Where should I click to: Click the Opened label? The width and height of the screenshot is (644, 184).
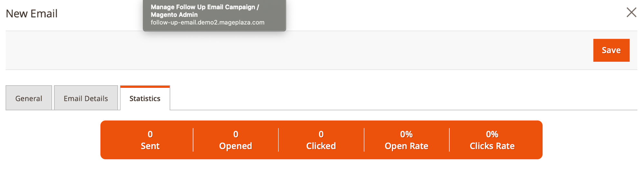pos(235,146)
